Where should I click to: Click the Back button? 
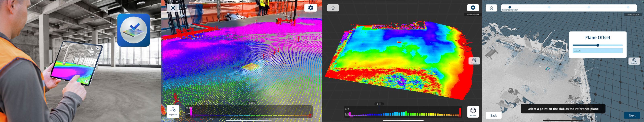493,116
